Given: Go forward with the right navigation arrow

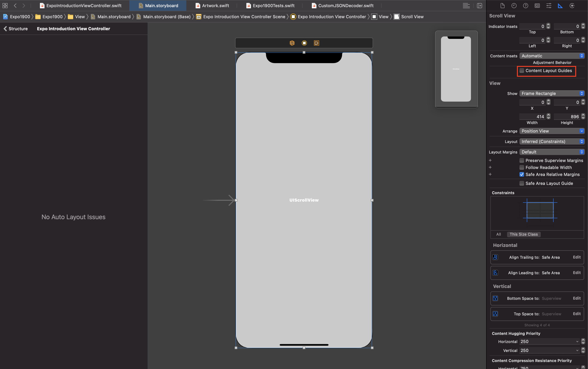Looking at the screenshot, I should tap(24, 5).
